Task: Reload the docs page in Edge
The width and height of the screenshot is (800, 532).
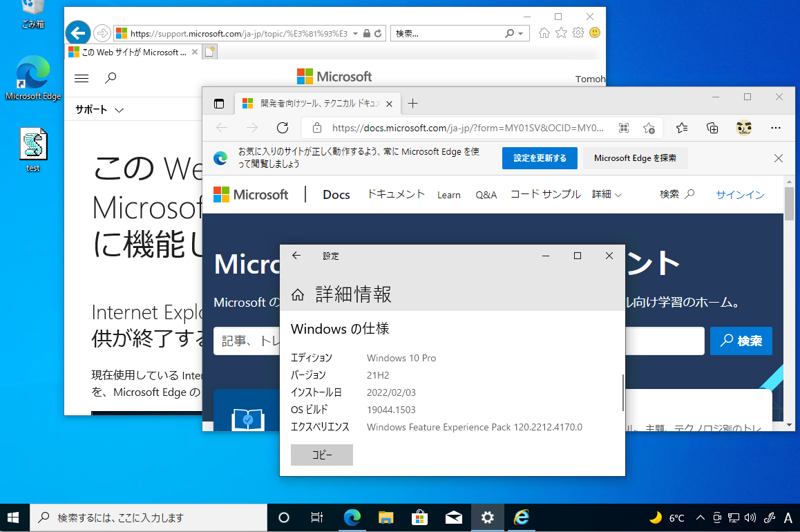Action: pos(283,128)
